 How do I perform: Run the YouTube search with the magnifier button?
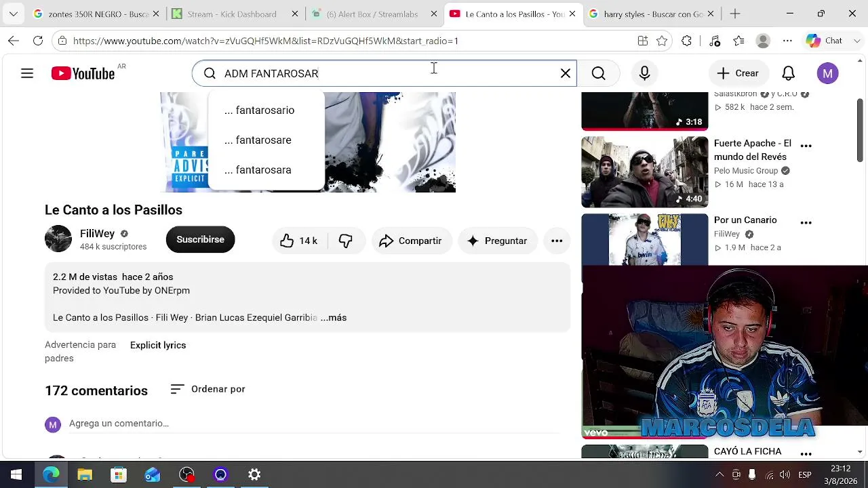tap(598, 73)
